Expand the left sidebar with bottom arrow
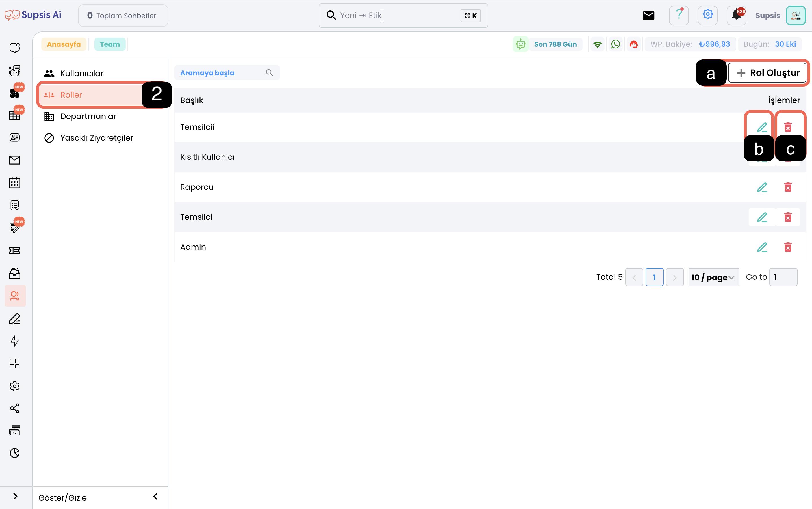The height and width of the screenshot is (509, 812). point(15,497)
